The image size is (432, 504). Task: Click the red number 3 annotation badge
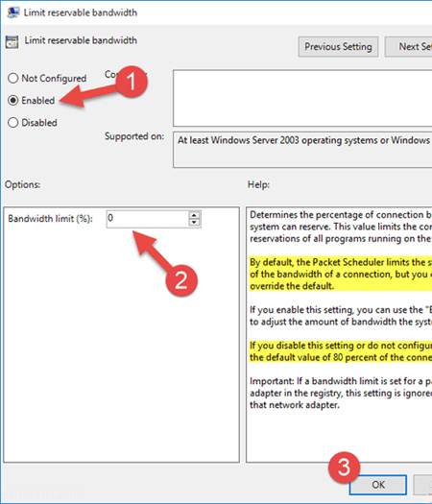point(344,468)
